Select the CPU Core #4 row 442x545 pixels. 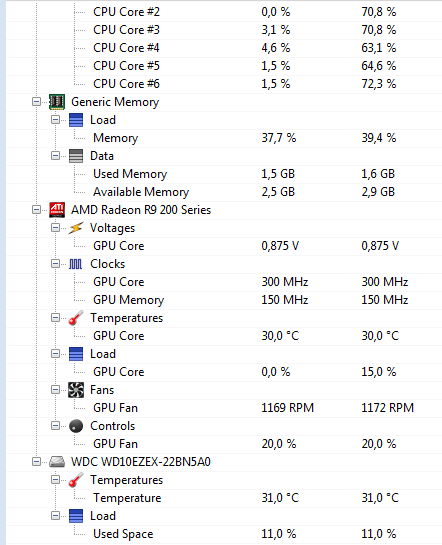(x=224, y=48)
